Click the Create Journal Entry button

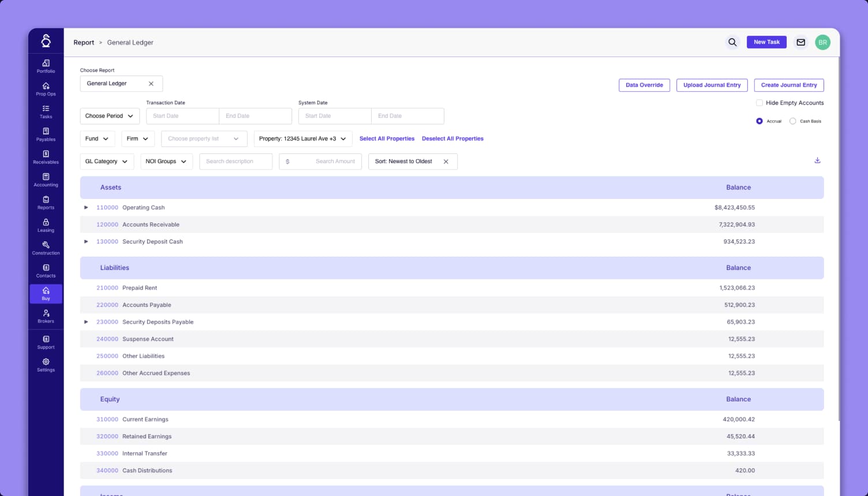789,85
